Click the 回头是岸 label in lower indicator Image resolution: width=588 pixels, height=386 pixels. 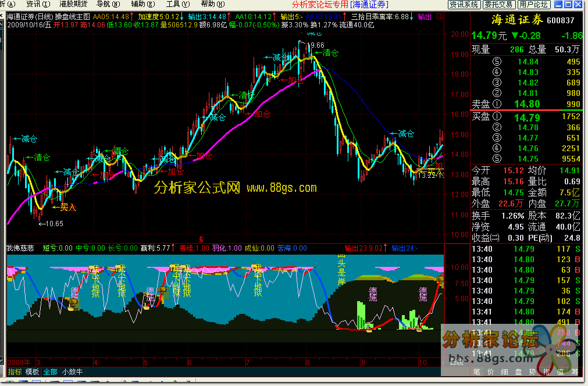[x=341, y=270]
